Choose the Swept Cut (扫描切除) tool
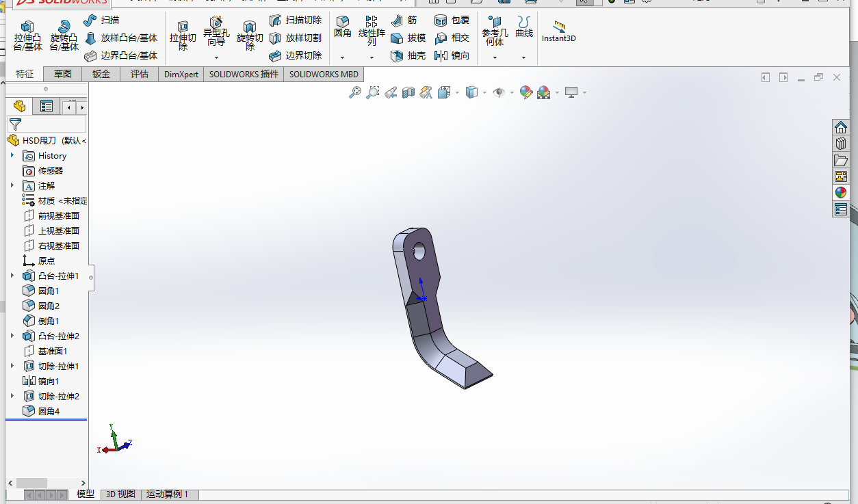This screenshot has width=858, height=504. point(296,21)
